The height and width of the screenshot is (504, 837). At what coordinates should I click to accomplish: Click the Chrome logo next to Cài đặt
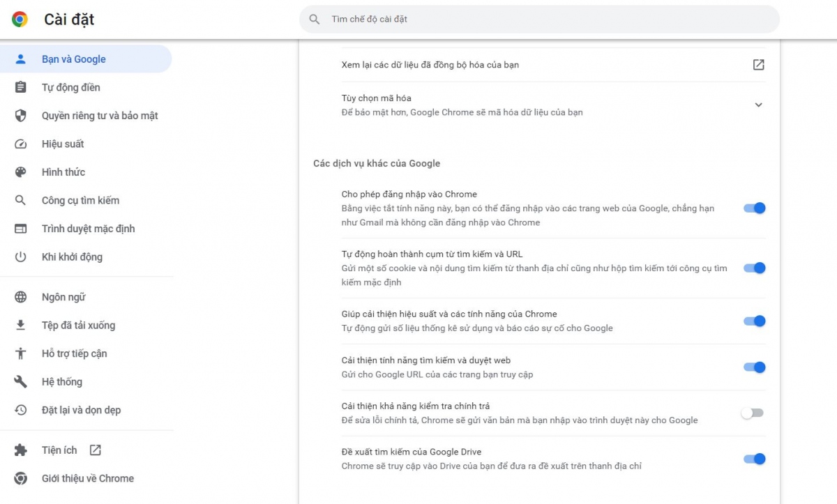(x=20, y=20)
